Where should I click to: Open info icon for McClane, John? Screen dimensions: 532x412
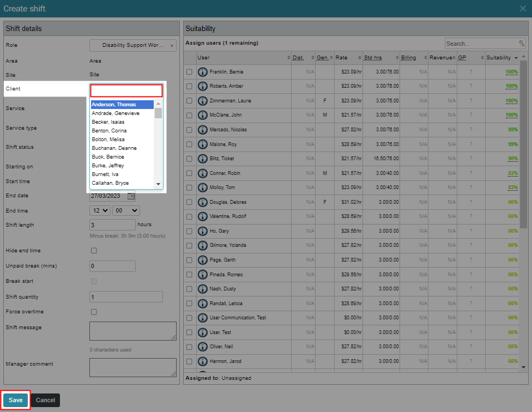[203, 115]
